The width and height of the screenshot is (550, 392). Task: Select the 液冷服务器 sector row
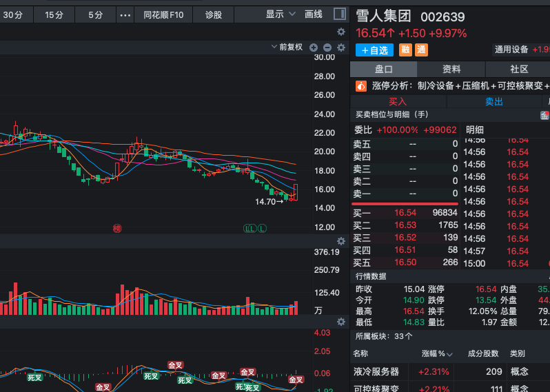(450, 371)
